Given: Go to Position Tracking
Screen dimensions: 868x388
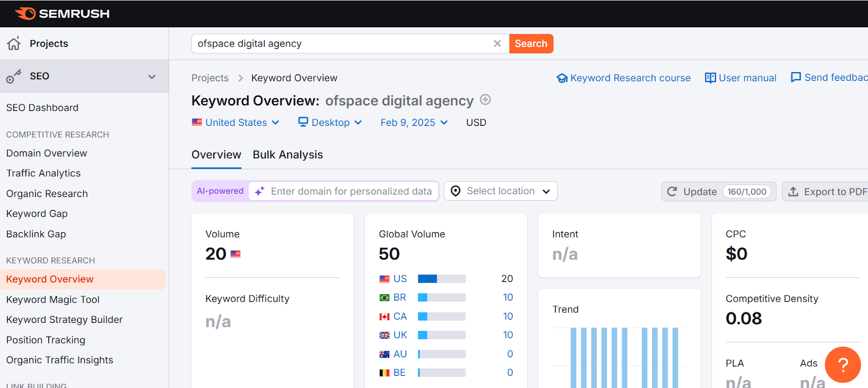Looking at the screenshot, I should (x=46, y=340).
